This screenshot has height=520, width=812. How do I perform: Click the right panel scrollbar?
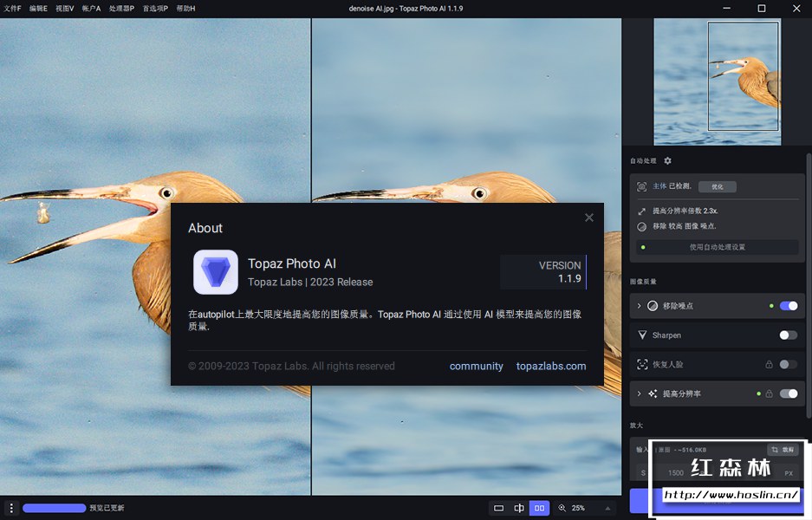pyautogui.click(x=809, y=285)
